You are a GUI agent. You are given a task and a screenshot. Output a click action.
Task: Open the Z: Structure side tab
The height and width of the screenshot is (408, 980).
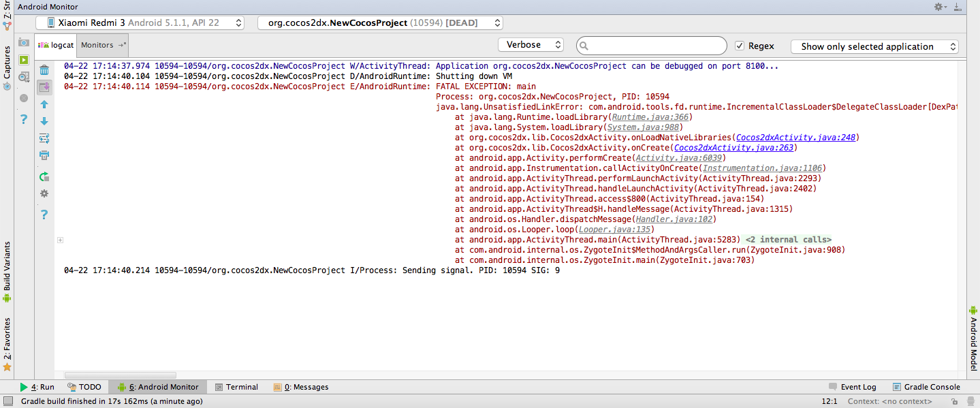click(x=7, y=15)
